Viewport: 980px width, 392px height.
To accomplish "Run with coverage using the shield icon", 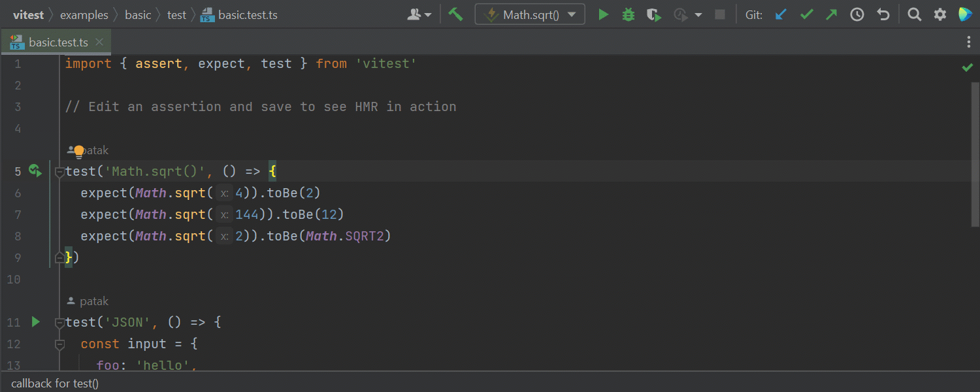I will [654, 14].
